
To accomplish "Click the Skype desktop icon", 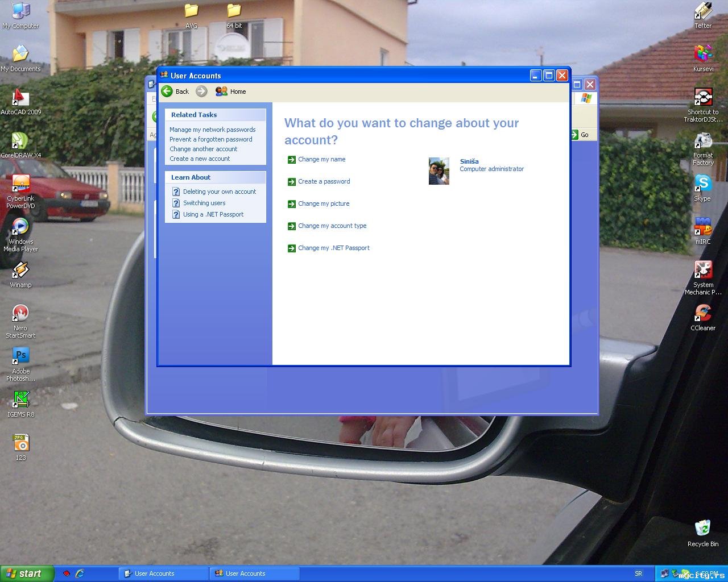I will point(702,188).
